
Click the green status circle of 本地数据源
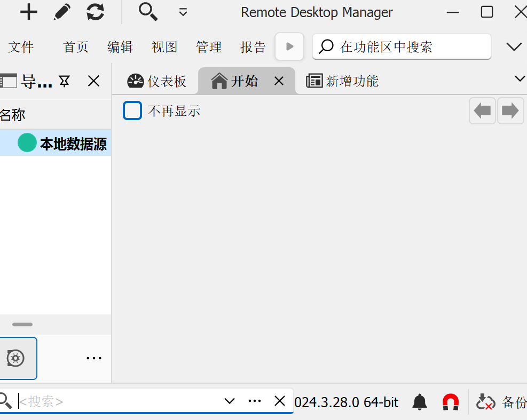[27, 142]
